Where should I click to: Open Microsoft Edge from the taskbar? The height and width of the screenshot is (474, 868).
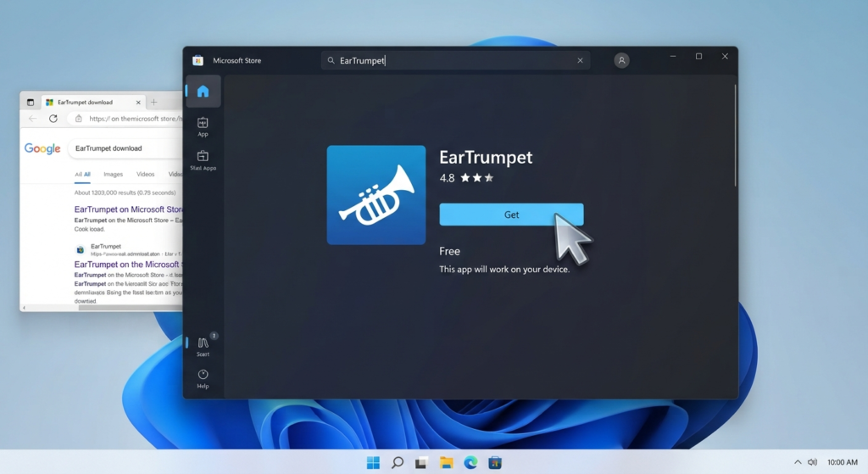click(x=470, y=463)
